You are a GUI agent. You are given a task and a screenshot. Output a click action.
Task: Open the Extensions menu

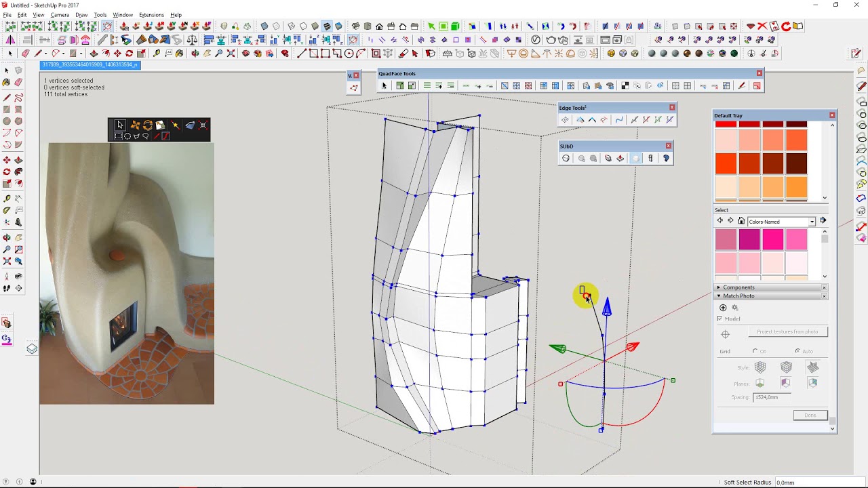[151, 15]
